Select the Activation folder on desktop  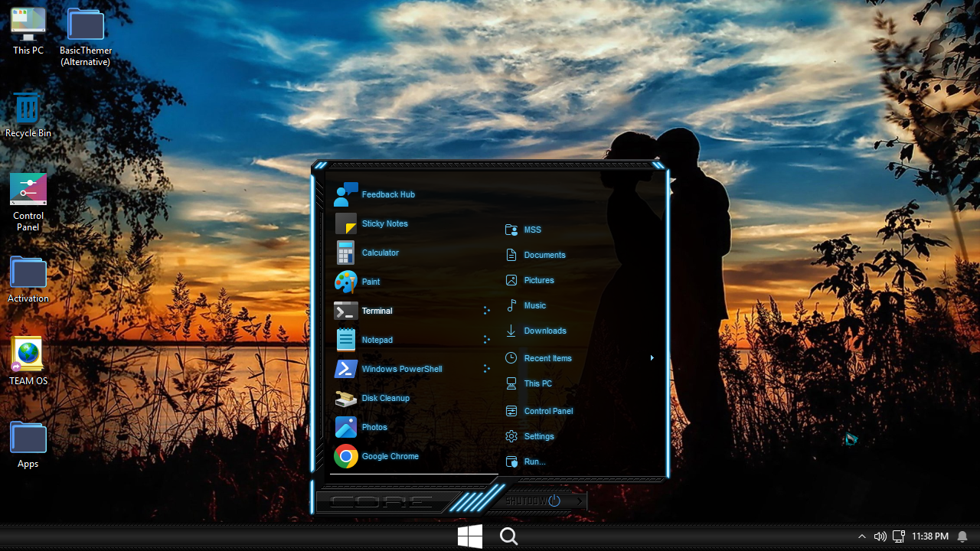tap(28, 279)
